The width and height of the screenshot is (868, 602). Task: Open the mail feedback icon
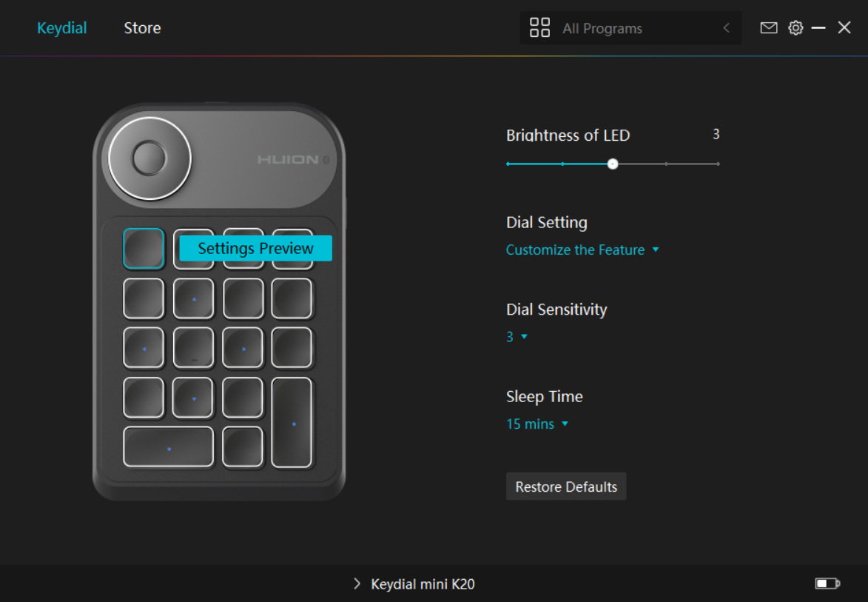click(768, 27)
